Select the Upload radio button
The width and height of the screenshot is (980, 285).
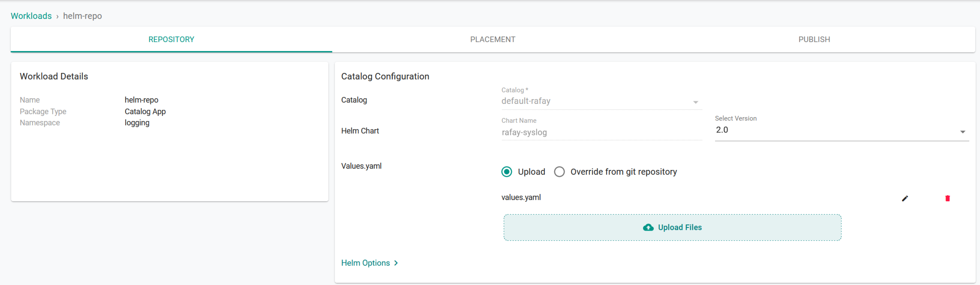point(506,172)
